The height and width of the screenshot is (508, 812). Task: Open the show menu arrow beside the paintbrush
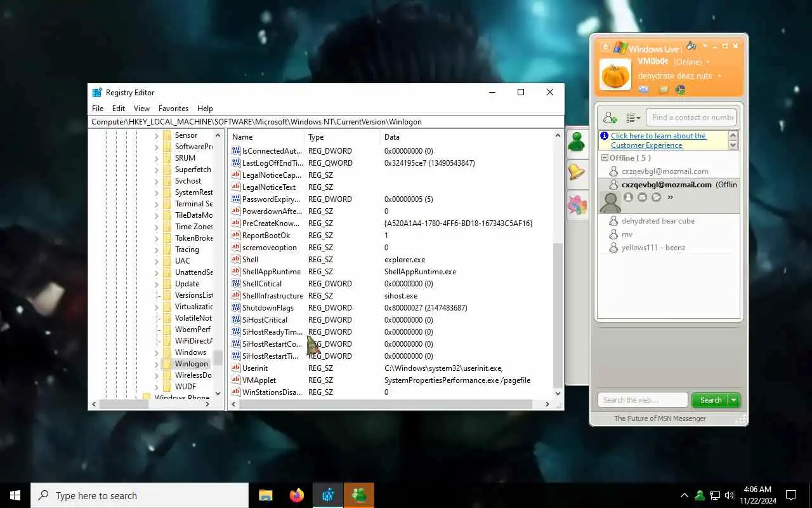(705, 46)
